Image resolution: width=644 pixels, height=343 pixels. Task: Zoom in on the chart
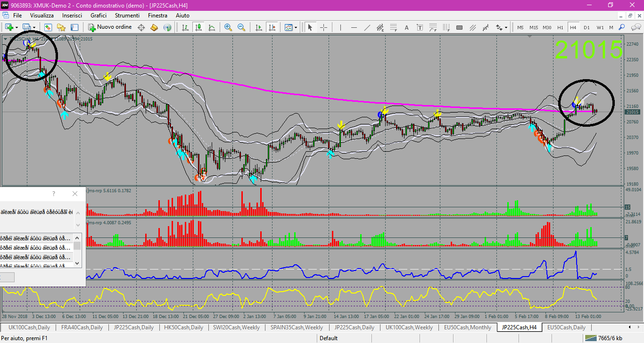pyautogui.click(x=228, y=27)
